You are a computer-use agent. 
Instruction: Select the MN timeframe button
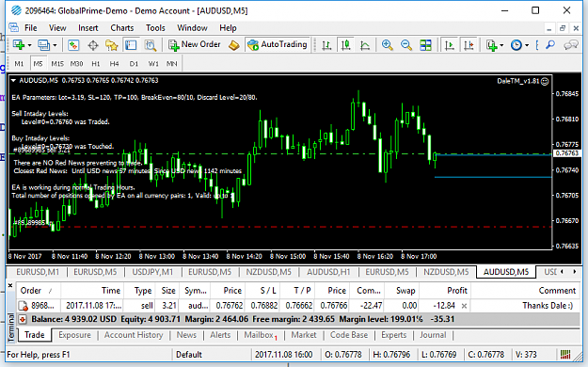pyautogui.click(x=172, y=64)
